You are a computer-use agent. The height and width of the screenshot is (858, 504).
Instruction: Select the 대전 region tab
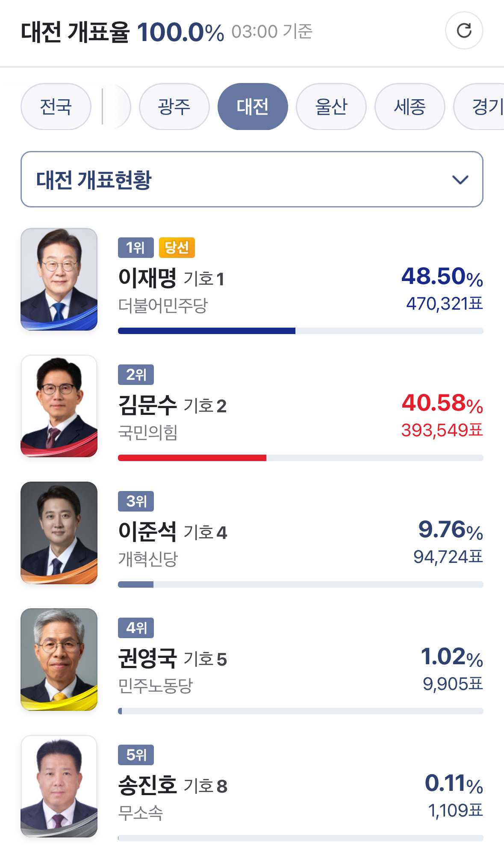click(253, 107)
